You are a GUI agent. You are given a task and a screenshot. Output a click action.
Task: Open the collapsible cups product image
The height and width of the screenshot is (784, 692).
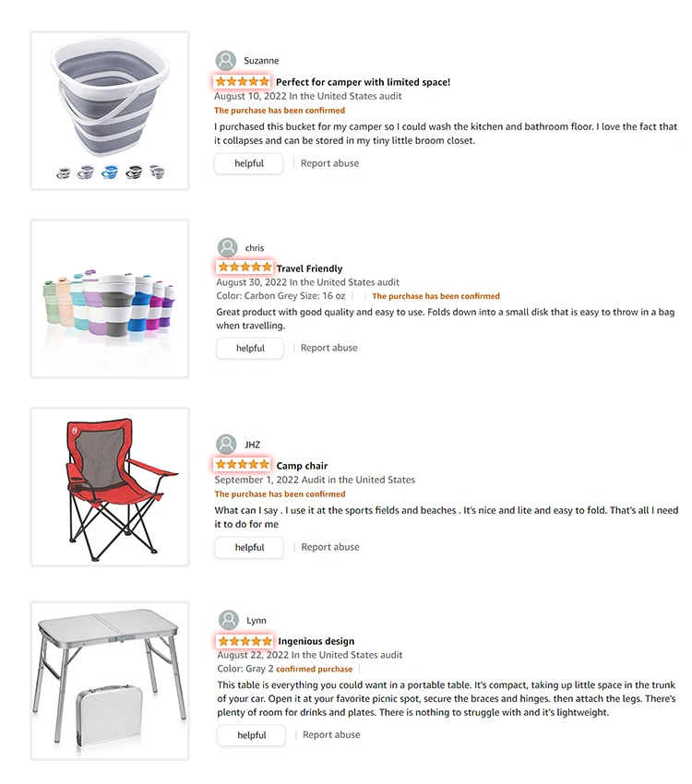[110, 299]
